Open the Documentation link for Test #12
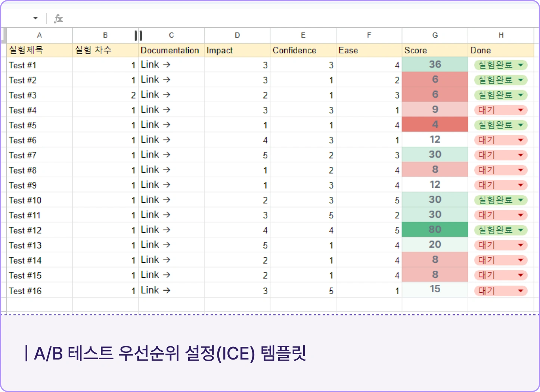Screen dimensions: 540x392 pyautogui.click(x=155, y=230)
